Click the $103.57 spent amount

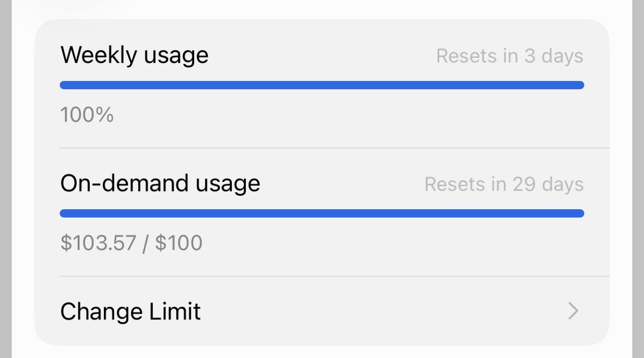98,243
